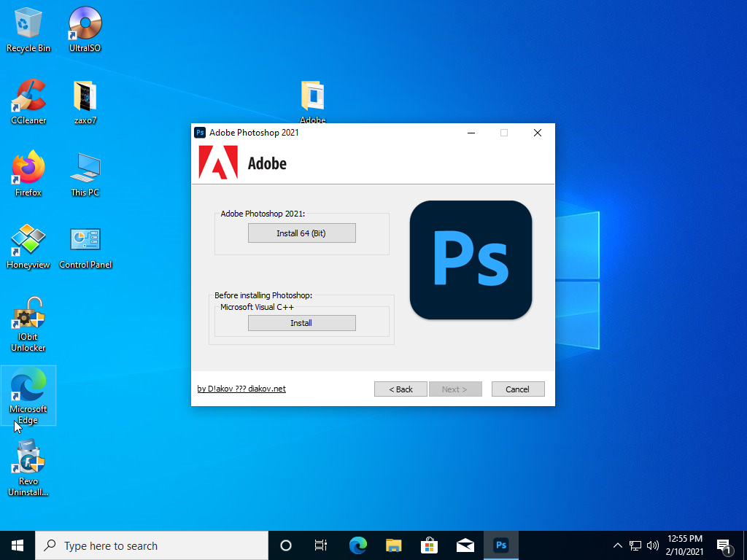747x560 pixels.
Task: Select the Firefox desktop shortcut
Action: [28, 174]
